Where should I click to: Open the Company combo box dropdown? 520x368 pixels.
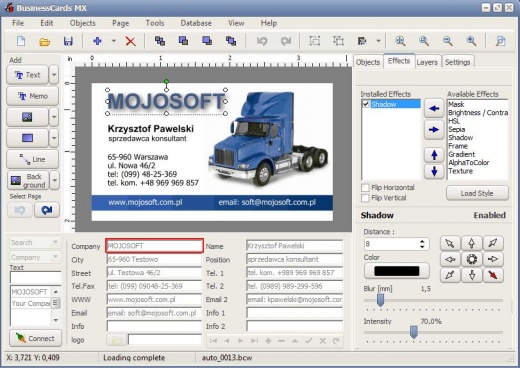tap(55, 257)
